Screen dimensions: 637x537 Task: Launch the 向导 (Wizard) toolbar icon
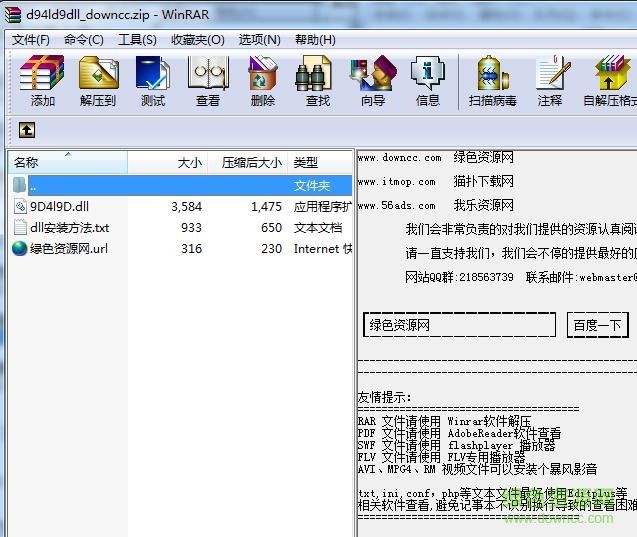pyautogui.click(x=373, y=73)
